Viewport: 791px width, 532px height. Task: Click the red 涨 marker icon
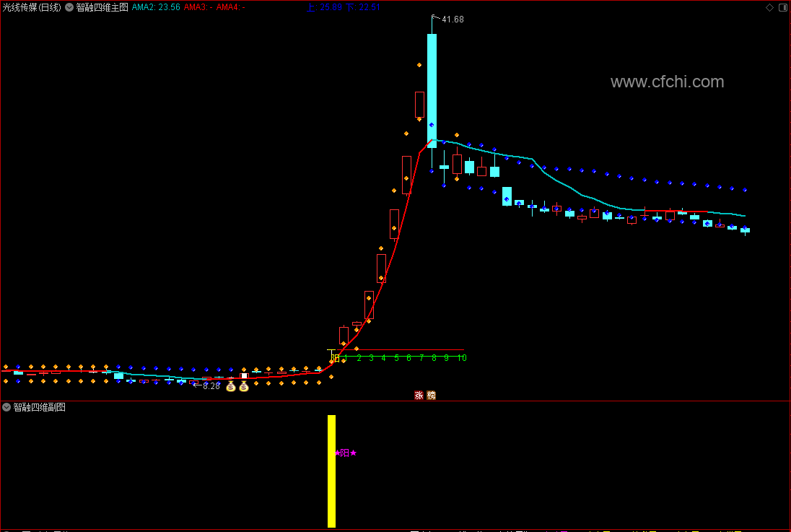(x=419, y=396)
